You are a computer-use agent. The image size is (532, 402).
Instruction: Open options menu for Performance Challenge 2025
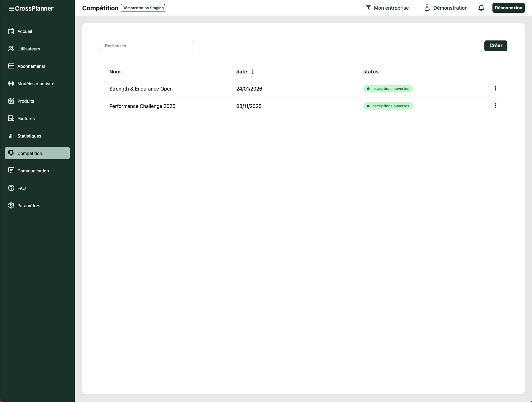pos(495,106)
